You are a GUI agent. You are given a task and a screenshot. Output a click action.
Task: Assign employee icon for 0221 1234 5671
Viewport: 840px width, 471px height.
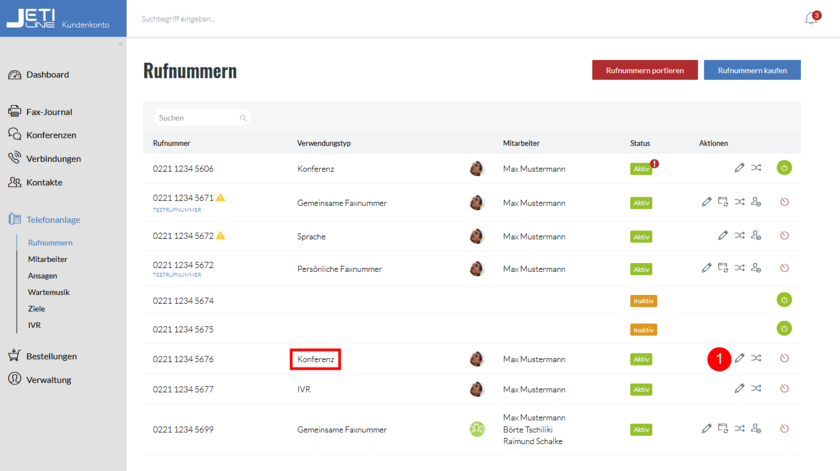pos(756,202)
